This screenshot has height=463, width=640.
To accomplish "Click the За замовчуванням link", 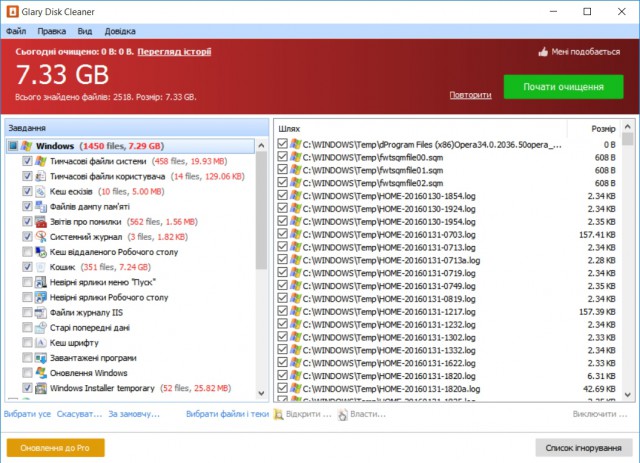I will tap(134, 414).
